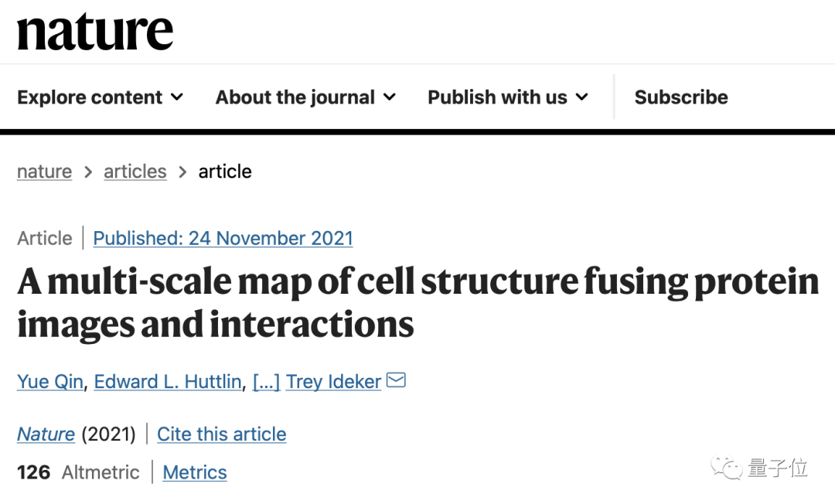Viewport: 835px width, 504px height.
Task: Select Subscribe in the navigation bar
Action: tap(681, 97)
